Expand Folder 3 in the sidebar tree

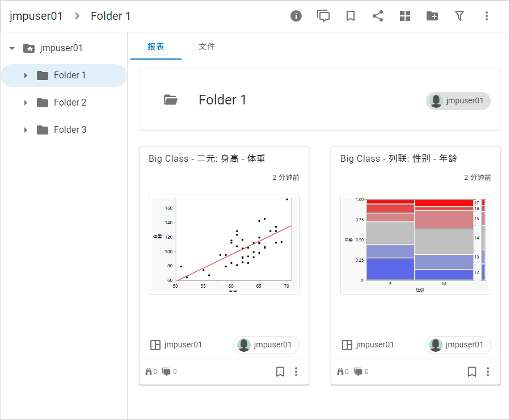25,129
